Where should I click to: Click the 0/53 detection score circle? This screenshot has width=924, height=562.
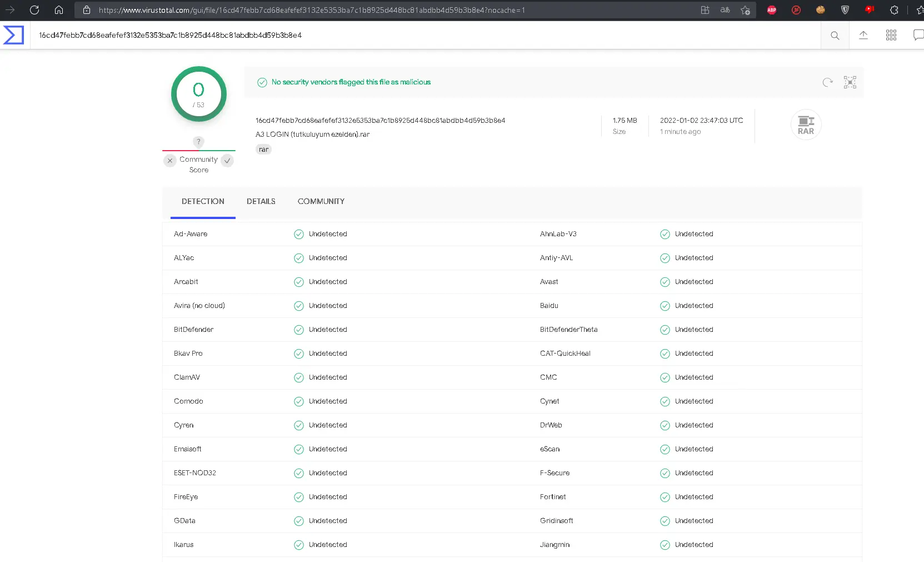click(x=199, y=94)
